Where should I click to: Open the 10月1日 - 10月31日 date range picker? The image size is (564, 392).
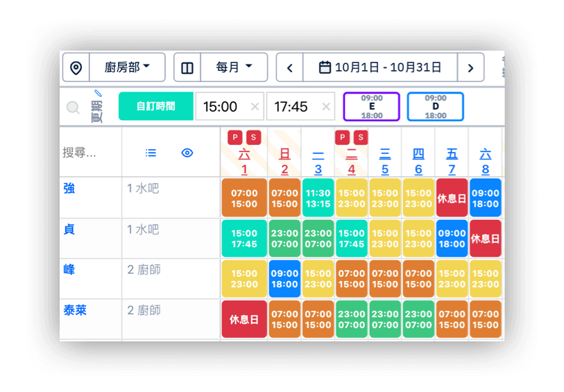(x=380, y=67)
